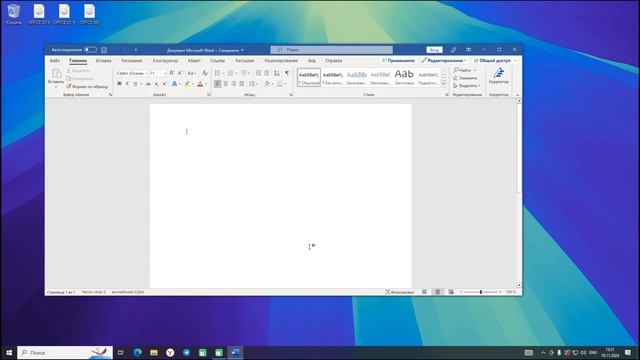Click the zoom slider in the status bar
This screenshot has width=640, height=360.
pyautogui.click(x=480, y=292)
